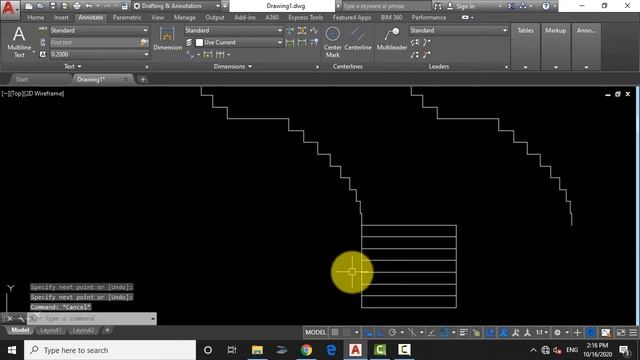This screenshot has width=640, height=360.
Task: Toggle lineweight display in status bar
Action: tap(464, 333)
